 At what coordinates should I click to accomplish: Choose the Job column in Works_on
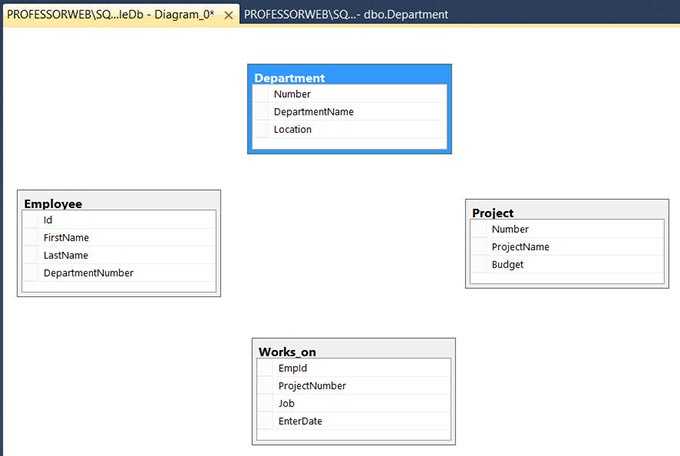click(286, 404)
